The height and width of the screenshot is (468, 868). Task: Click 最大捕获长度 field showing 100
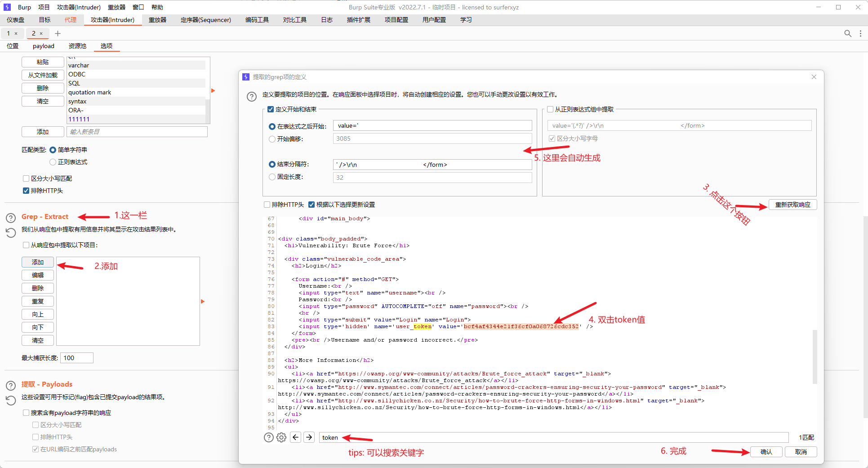click(77, 358)
